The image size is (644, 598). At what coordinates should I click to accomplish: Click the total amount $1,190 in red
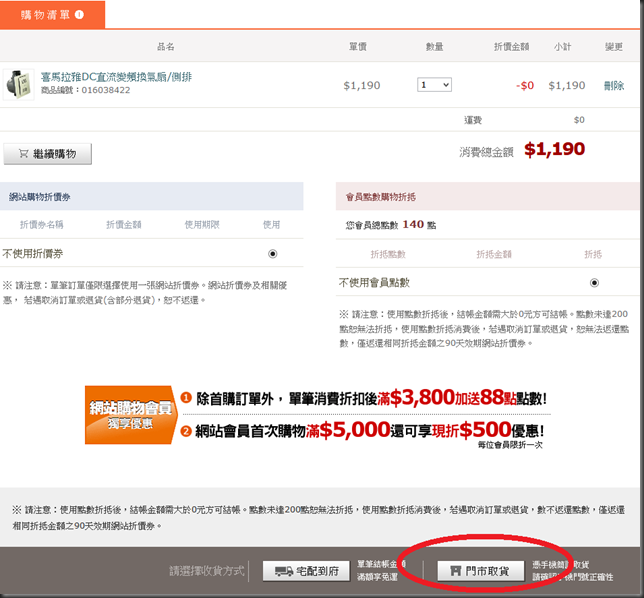[554, 149]
